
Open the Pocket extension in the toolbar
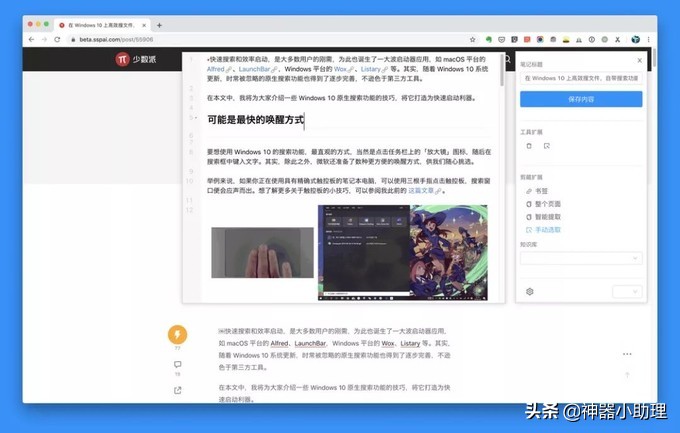502,39
